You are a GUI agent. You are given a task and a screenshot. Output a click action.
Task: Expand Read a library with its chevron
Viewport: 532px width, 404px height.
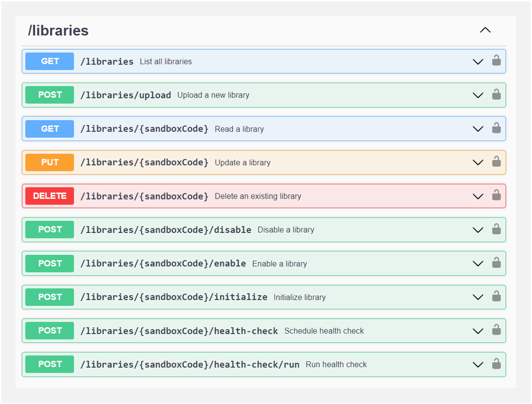(478, 129)
